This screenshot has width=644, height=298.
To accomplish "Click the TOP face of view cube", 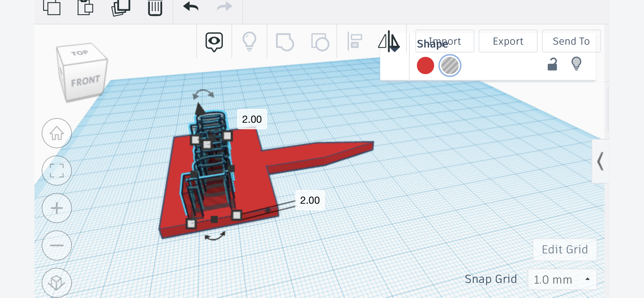I will (80, 53).
